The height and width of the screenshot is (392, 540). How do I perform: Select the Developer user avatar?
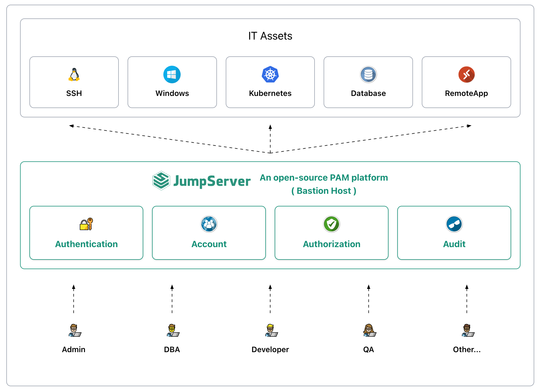pos(271,330)
